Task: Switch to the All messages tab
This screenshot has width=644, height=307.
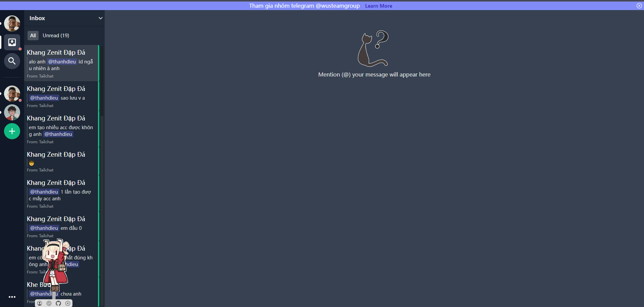Action: [x=33, y=35]
